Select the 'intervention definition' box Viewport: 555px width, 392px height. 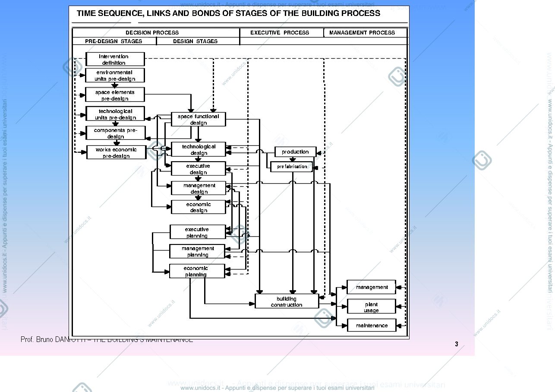coord(115,60)
